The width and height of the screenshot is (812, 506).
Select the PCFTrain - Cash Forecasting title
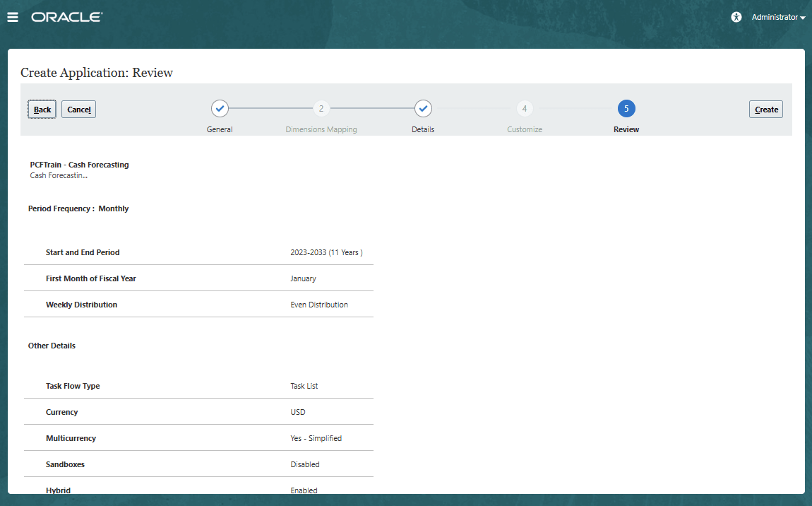79,165
